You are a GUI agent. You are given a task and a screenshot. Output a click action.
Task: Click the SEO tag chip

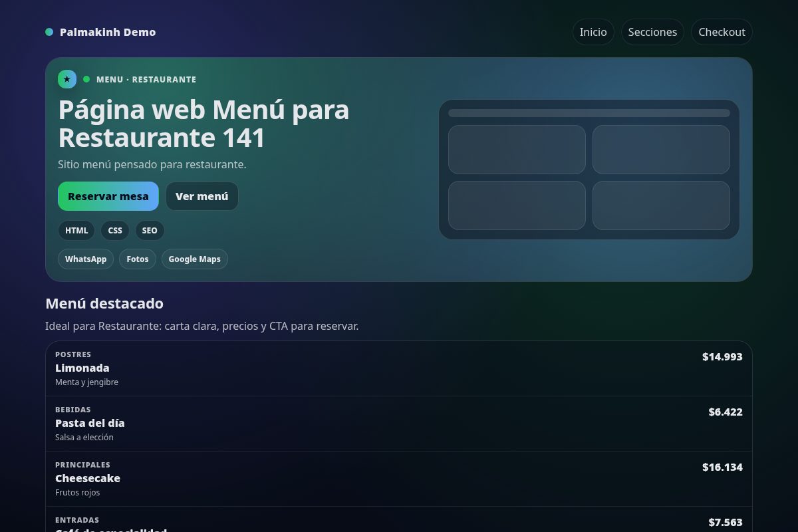coord(150,230)
